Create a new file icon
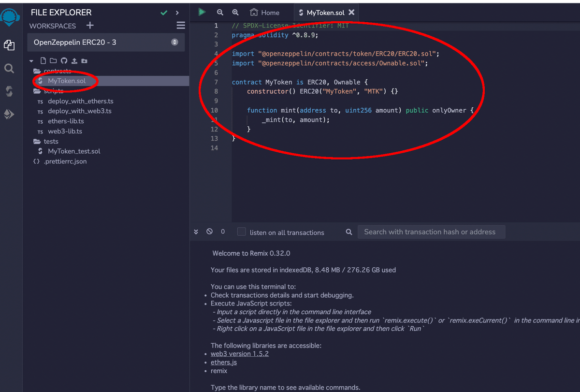The height and width of the screenshot is (392, 580). point(43,61)
